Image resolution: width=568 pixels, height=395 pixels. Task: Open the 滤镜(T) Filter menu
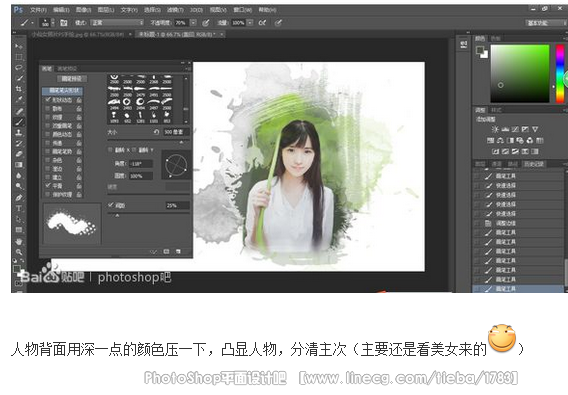point(175,10)
